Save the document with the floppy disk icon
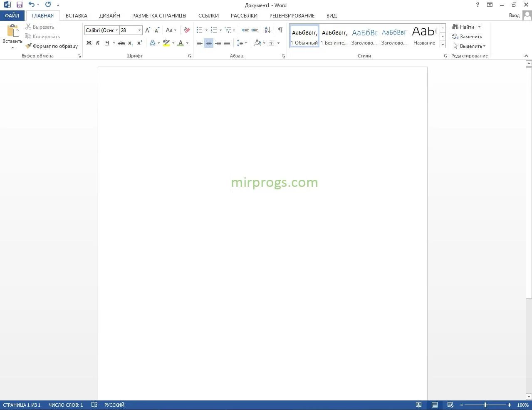Viewport: 532px width, 410px height. point(19,5)
